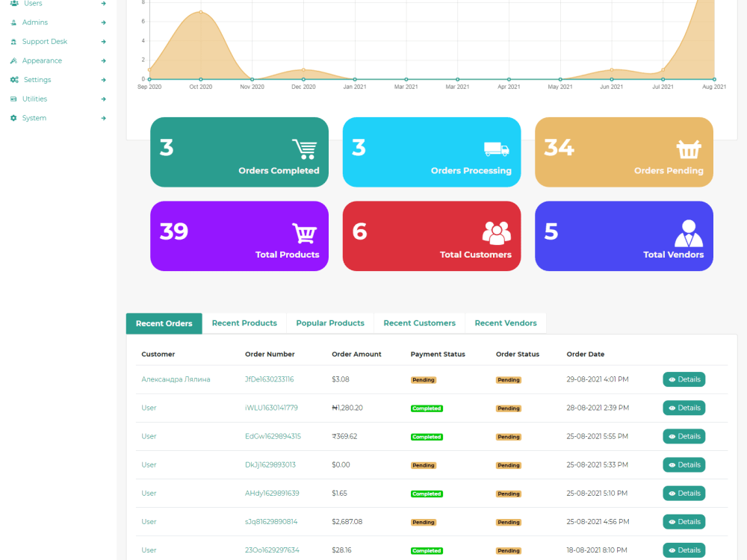Open System via its gear icon
The height and width of the screenshot is (560, 747).
tap(14, 118)
